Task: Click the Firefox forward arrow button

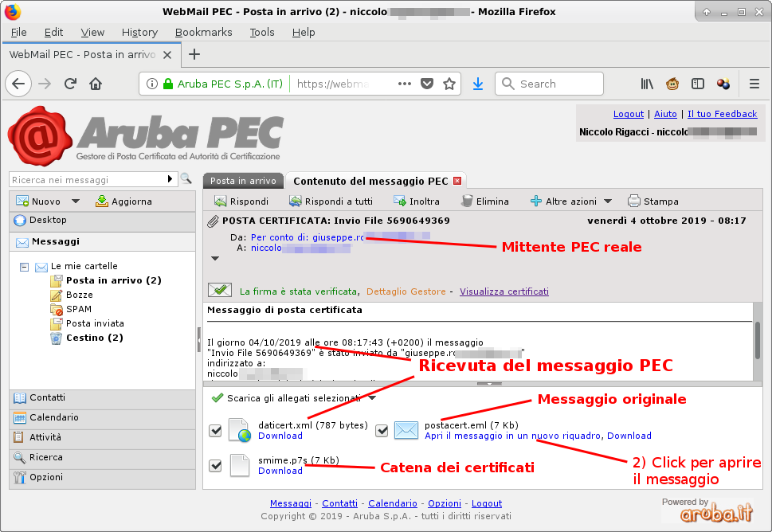Action: point(45,84)
